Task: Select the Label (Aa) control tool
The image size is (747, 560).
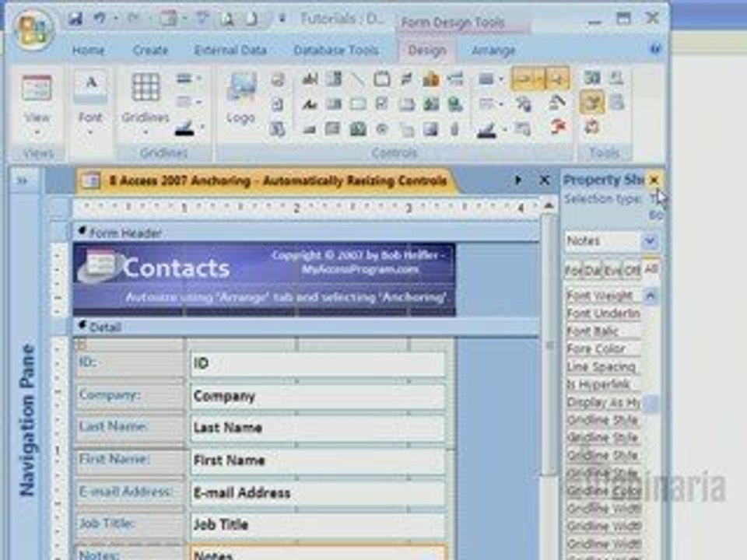Action: click(310, 103)
